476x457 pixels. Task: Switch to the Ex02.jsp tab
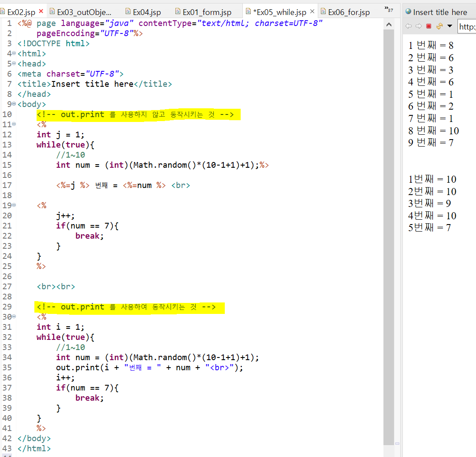pyautogui.click(x=21, y=12)
